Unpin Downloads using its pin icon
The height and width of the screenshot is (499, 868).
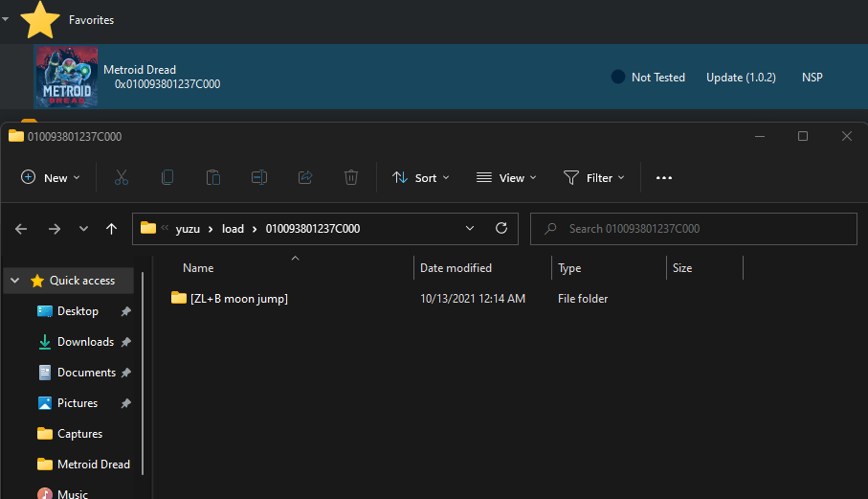pos(126,342)
